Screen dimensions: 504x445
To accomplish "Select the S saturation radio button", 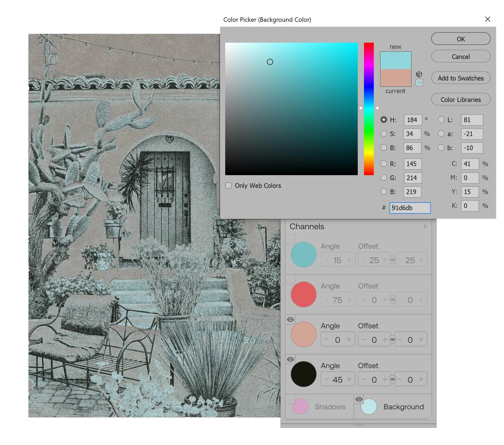I will point(384,134).
